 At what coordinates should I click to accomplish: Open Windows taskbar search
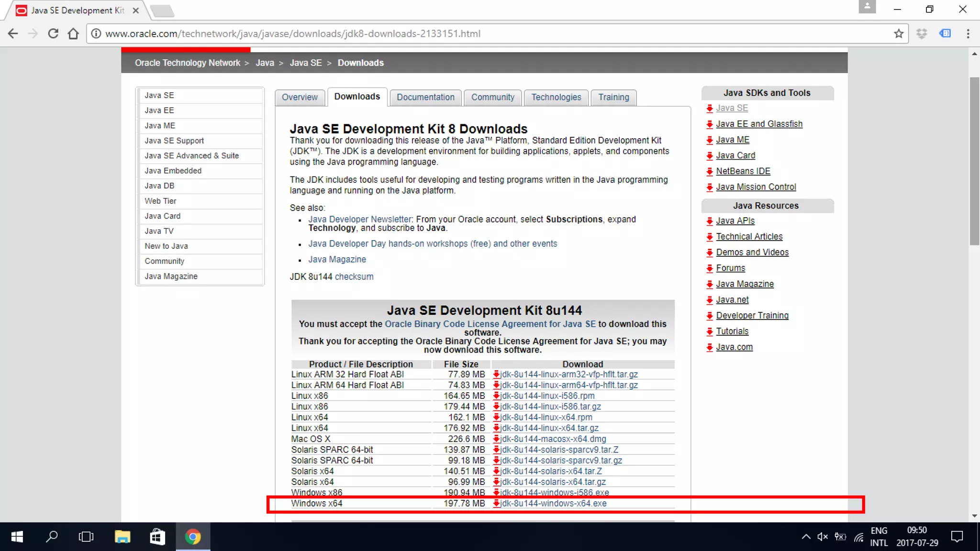tap(52, 537)
